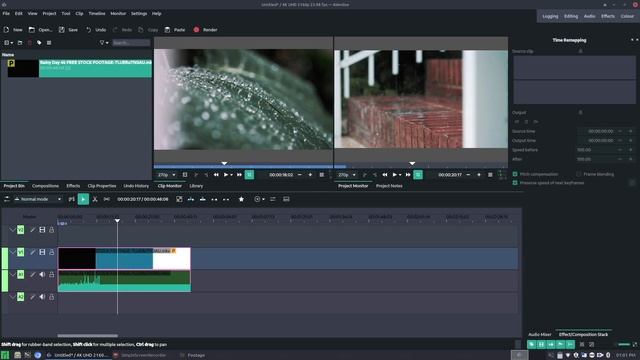Image resolution: width=640 pixels, height=360 pixels.
Task: Click the Open button in main toolbar
Action: pos(40,30)
